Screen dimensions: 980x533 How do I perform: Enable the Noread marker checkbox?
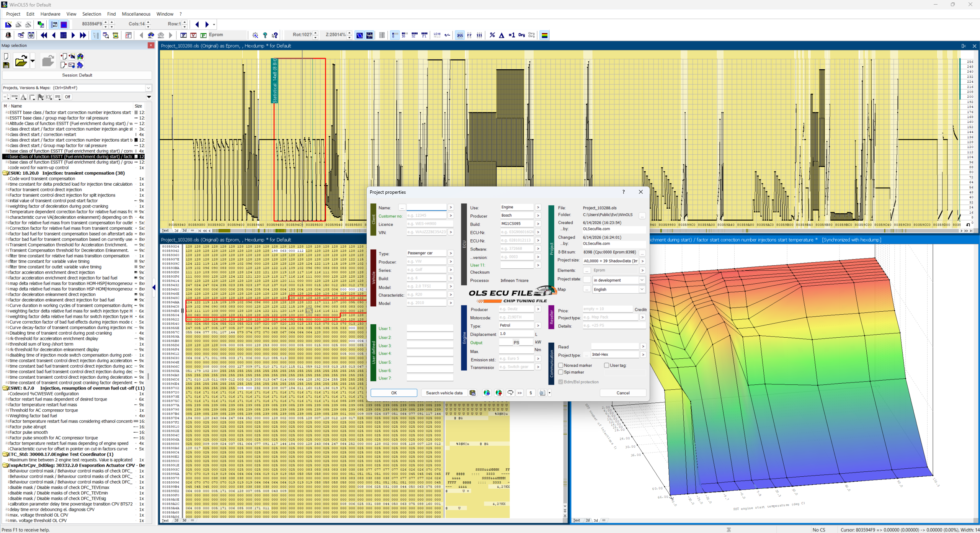tap(561, 365)
